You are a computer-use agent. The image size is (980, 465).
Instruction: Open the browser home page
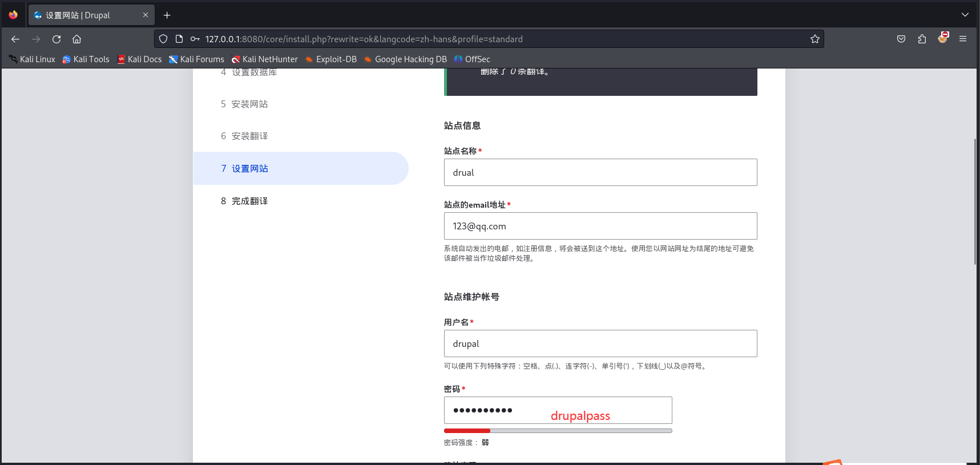pyautogui.click(x=77, y=39)
